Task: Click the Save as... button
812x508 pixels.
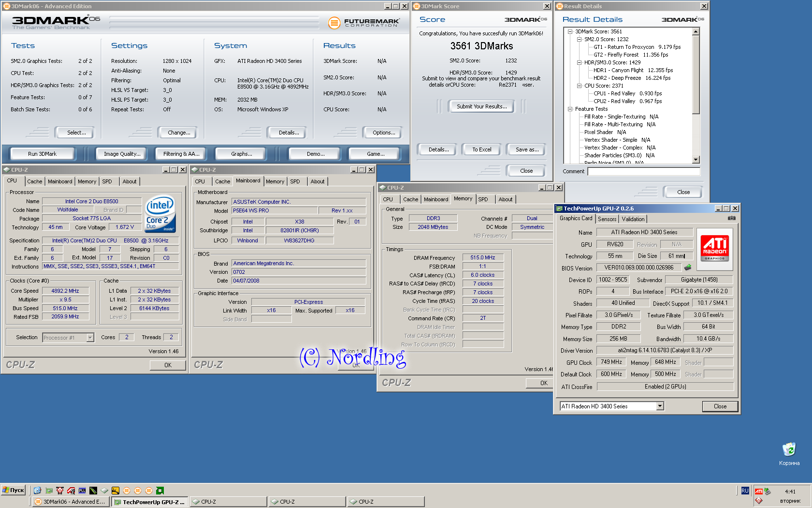Action: pos(527,149)
